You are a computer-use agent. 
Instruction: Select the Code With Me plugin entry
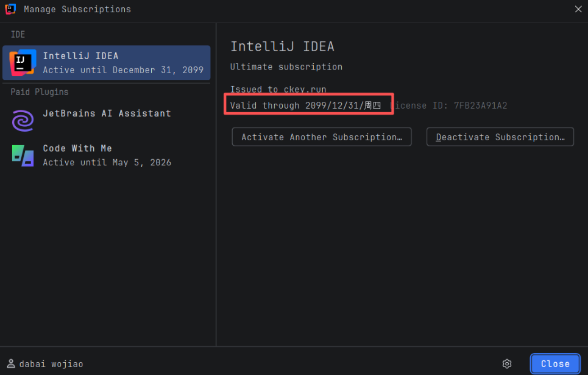pos(107,155)
